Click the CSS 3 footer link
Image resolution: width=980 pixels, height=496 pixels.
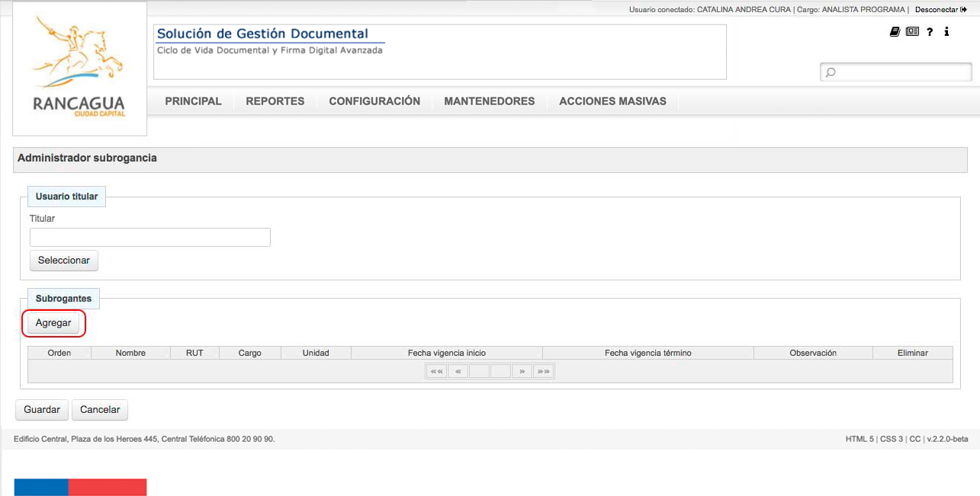892,440
